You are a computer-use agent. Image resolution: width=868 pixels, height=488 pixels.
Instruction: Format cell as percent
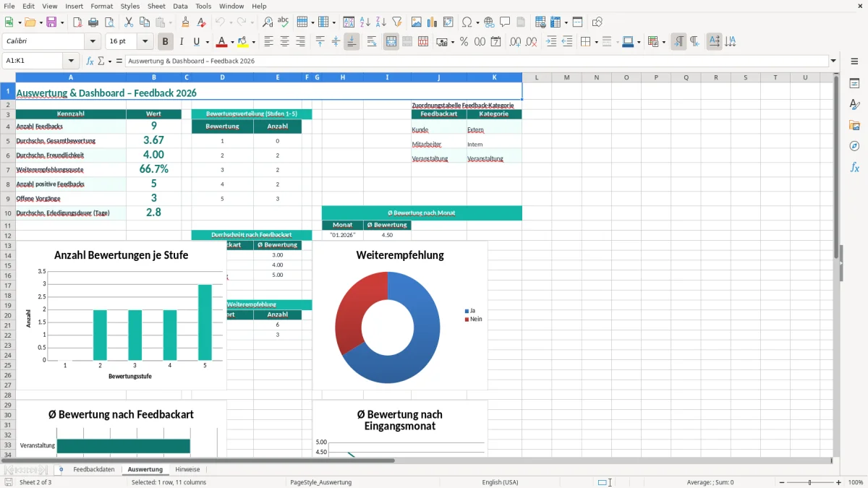pos(464,42)
